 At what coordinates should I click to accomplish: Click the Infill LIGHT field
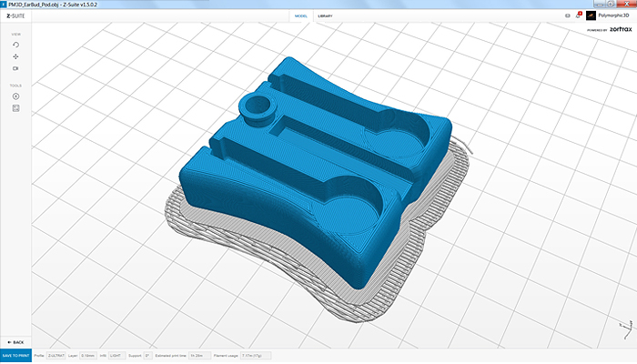[x=116, y=356]
